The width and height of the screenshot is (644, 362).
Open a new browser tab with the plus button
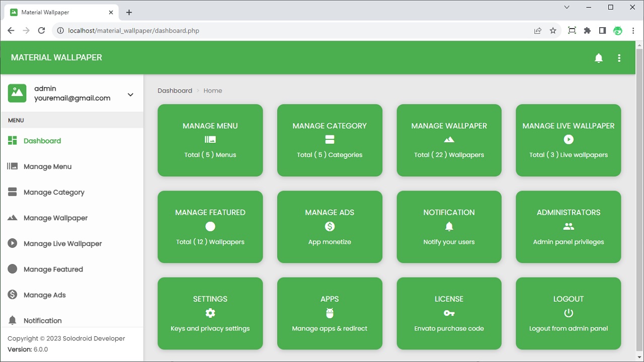129,12
